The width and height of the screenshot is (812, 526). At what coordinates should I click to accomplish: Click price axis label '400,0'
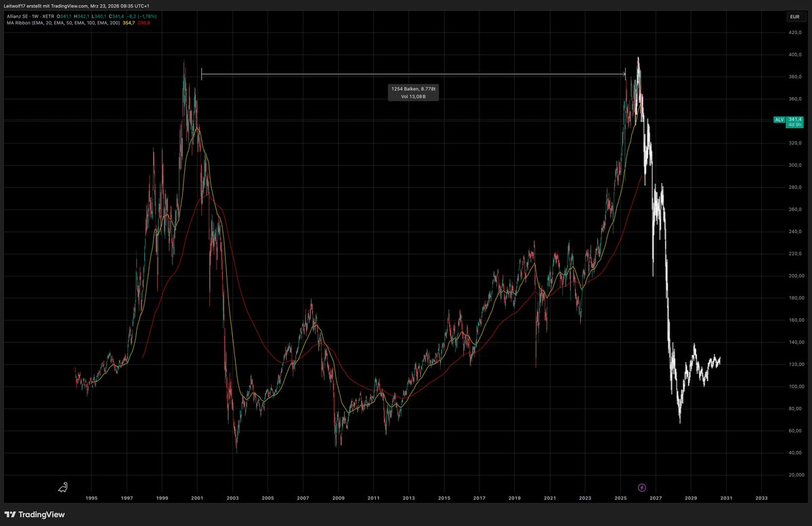point(795,54)
